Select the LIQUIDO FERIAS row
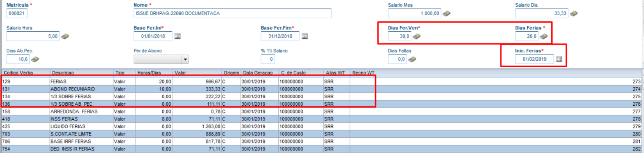Viewport: 644px width, 153px height. click(322, 126)
